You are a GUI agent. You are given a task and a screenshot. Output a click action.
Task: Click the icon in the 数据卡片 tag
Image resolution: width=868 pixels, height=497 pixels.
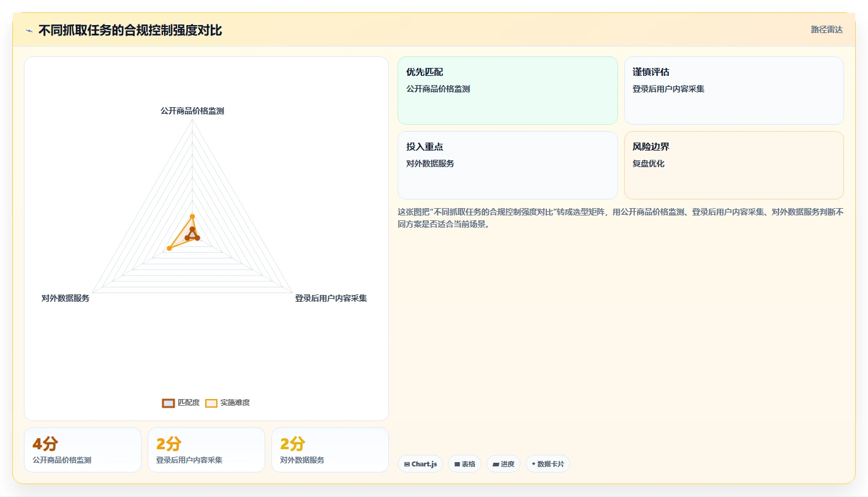pos(534,464)
